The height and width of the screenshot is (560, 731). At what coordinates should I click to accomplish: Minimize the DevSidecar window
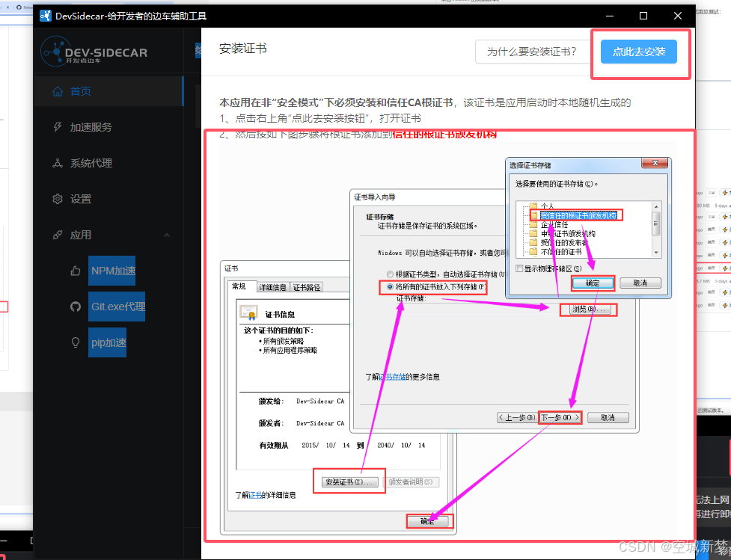pyautogui.click(x=610, y=16)
